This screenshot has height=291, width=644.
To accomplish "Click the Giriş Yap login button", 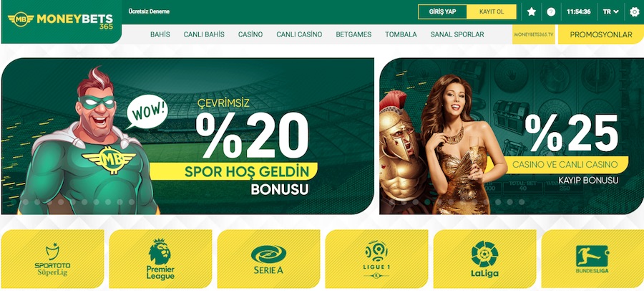I will point(442,11).
